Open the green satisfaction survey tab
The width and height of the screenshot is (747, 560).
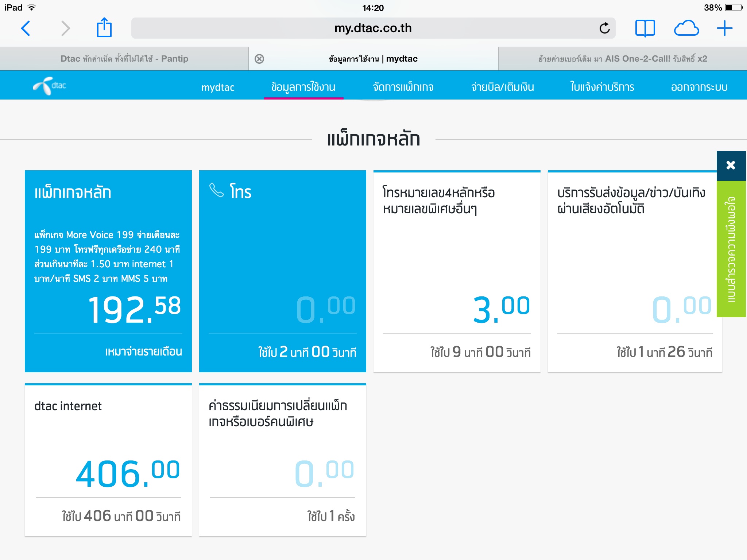pos(731,249)
